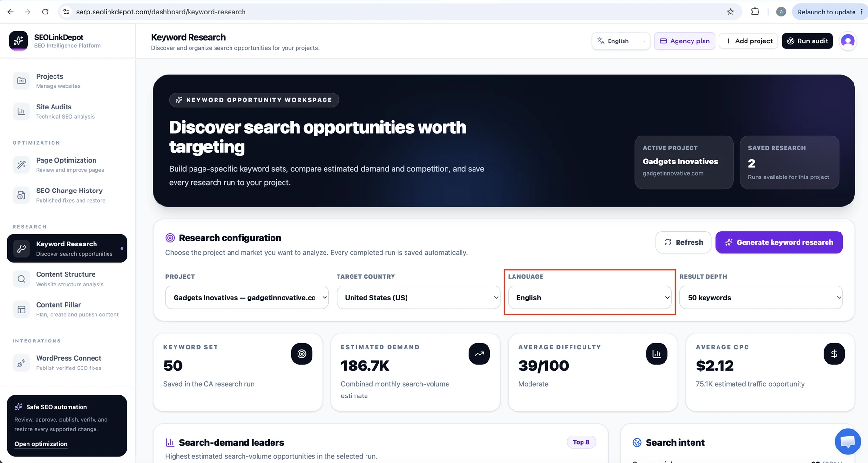Open Site Audits bar chart icon
The width and height of the screenshot is (868, 463).
pos(21,111)
